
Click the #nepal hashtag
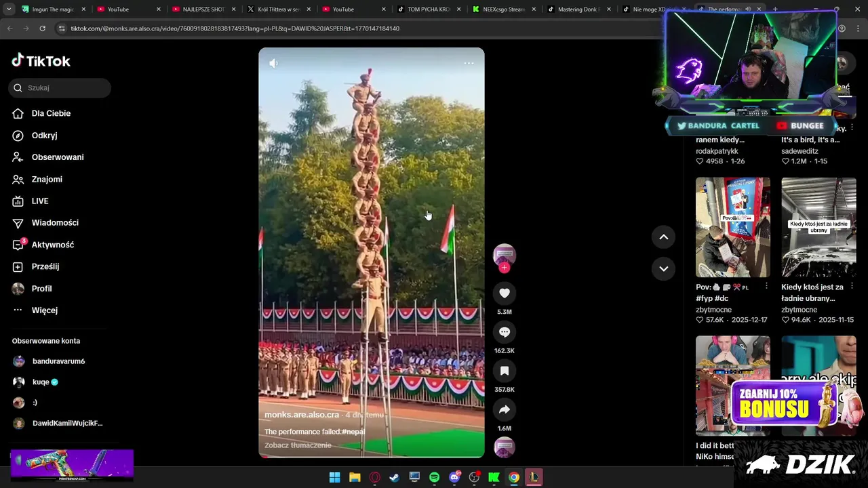353,432
